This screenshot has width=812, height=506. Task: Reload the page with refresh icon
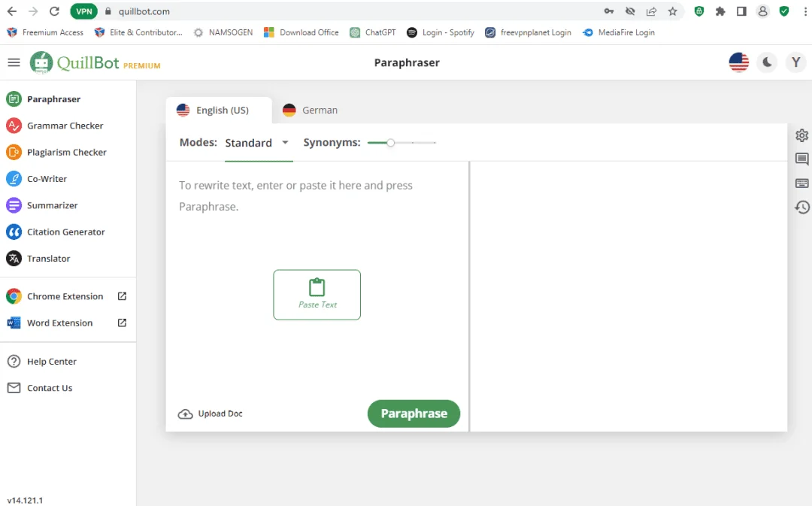click(x=54, y=11)
